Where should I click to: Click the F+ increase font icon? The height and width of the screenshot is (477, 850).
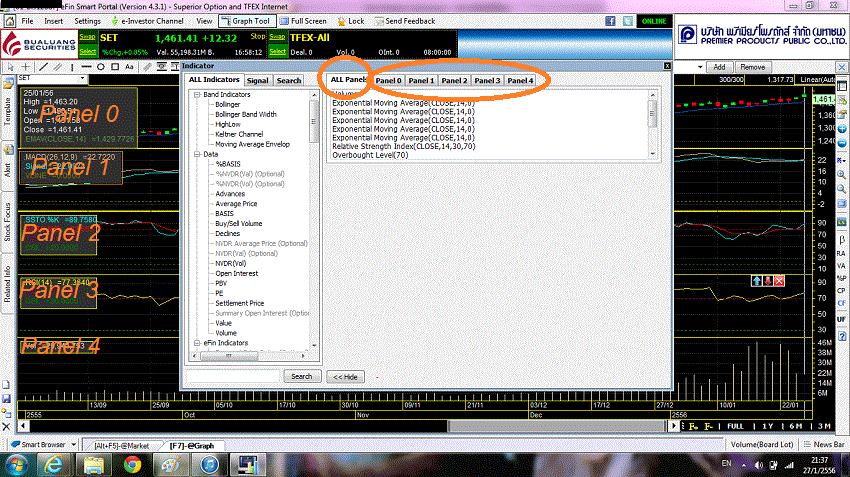point(693,427)
